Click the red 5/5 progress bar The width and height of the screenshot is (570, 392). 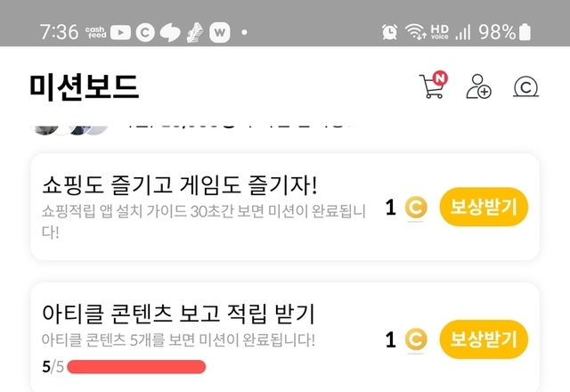136,367
